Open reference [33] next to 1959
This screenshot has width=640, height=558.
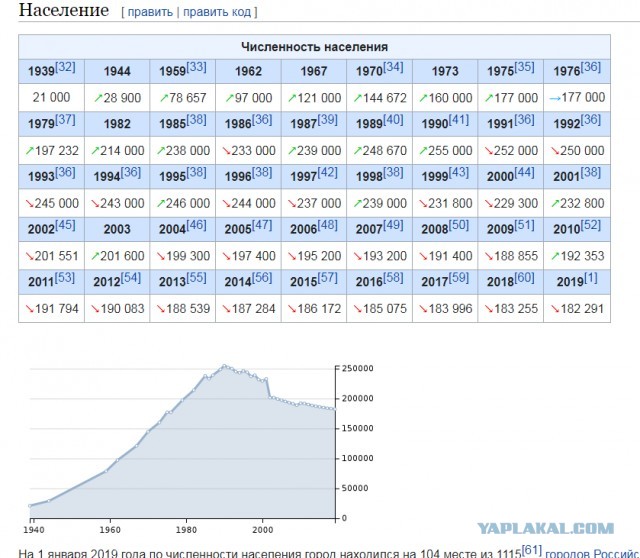coord(196,67)
